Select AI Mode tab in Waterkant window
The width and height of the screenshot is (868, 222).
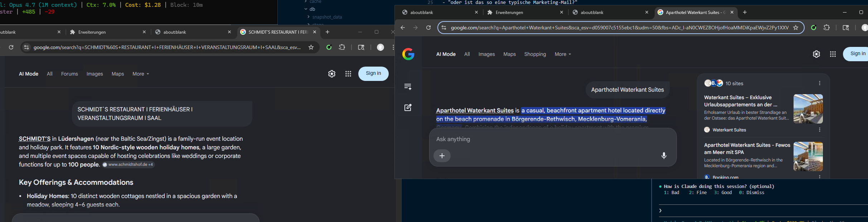coord(446,54)
